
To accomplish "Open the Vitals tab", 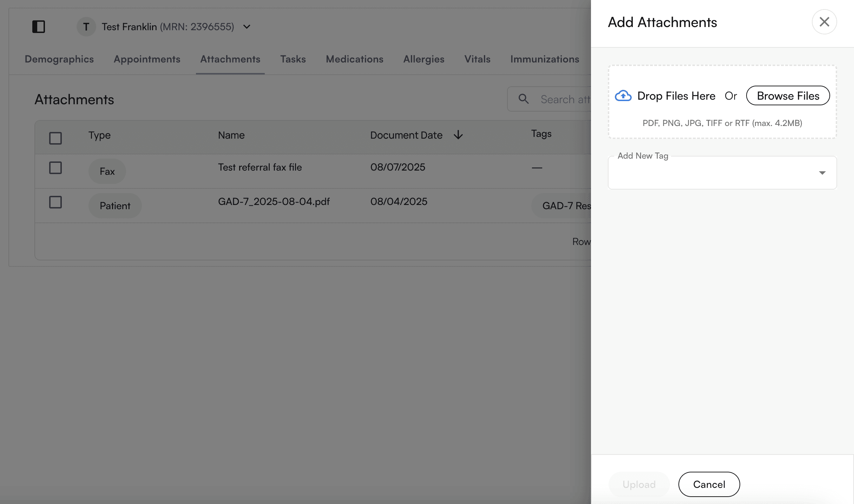I will coord(477,59).
